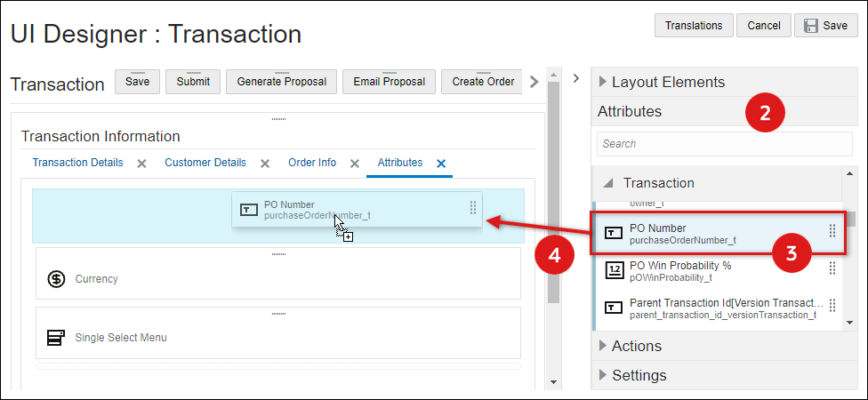This screenshot has height=400, width=868.
Task: Close the Order Info tab with its X
Action: (354, 164)
